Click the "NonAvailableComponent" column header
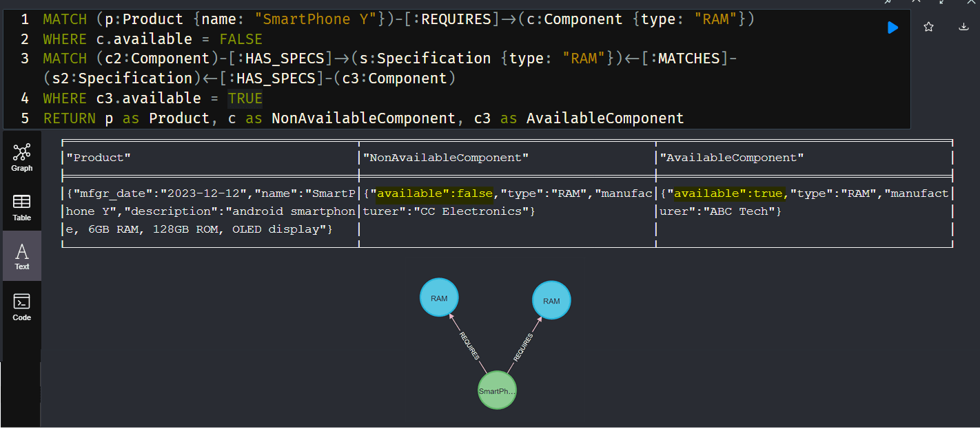Viewport: 980px width, 431px height. click(x=445, y=158)
